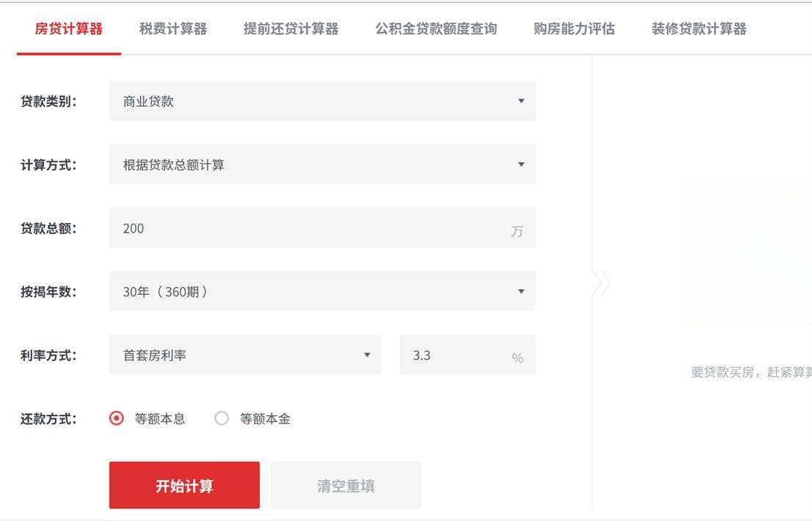Image resolution: width=812 pixels, height=521 pixels.
Task: Open the 利率方式 dropdown showing 首套房利率
Action: [x=245, y=354]
